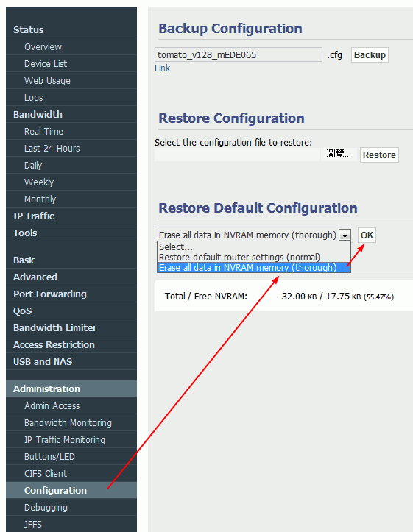
Task: Select the Administration section header
Action: (x=71, y=389)
